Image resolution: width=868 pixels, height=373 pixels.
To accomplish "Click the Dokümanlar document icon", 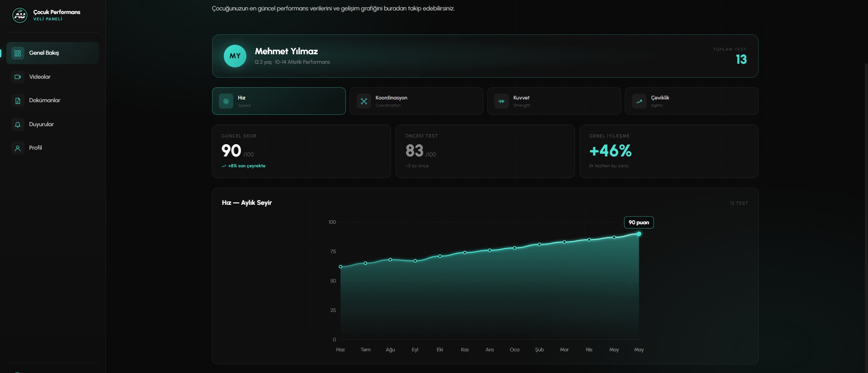I will click(18, 101).
